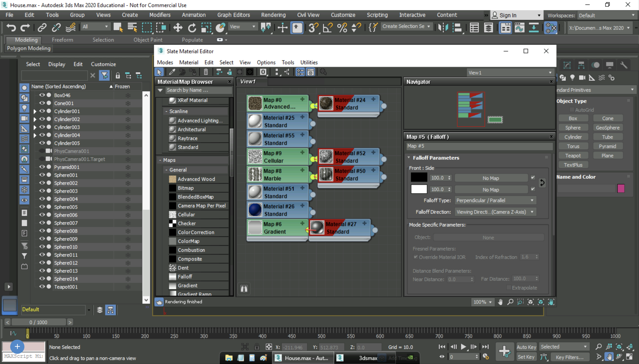This screenshot has height=364, width=639.
Task: Collapse the Scanline group in browser
Action: pos(166,111)
